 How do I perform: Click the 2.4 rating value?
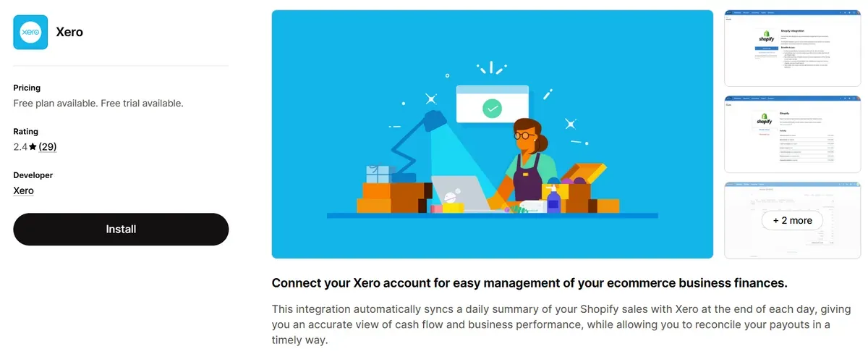20,147
